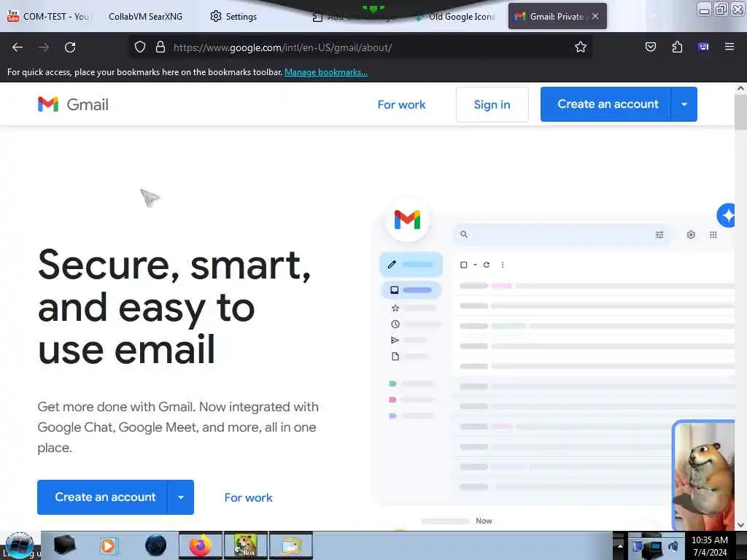Click the blue sparkle Gemini icon
This screenshot has height=560, width=747.
[x=726, y=215]
